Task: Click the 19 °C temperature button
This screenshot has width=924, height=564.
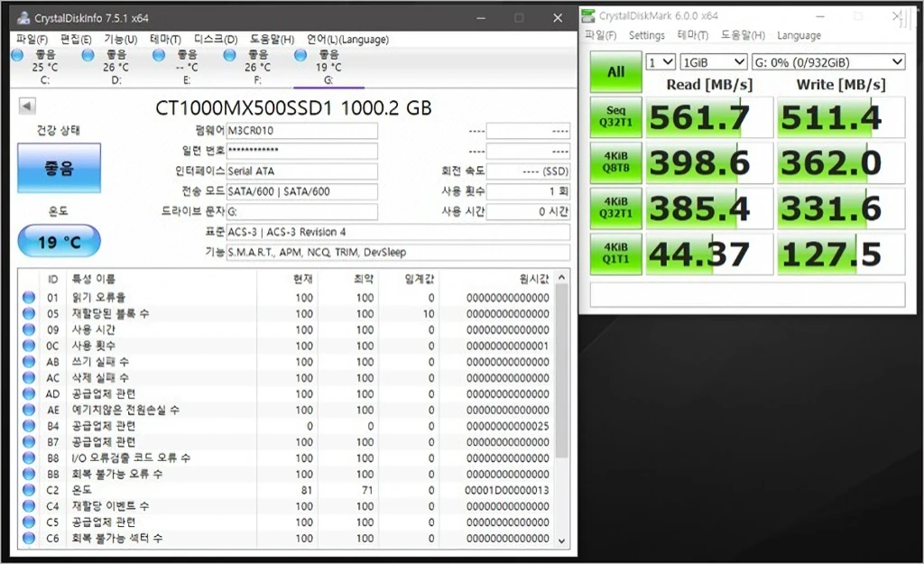Action: tap(59, 242)
